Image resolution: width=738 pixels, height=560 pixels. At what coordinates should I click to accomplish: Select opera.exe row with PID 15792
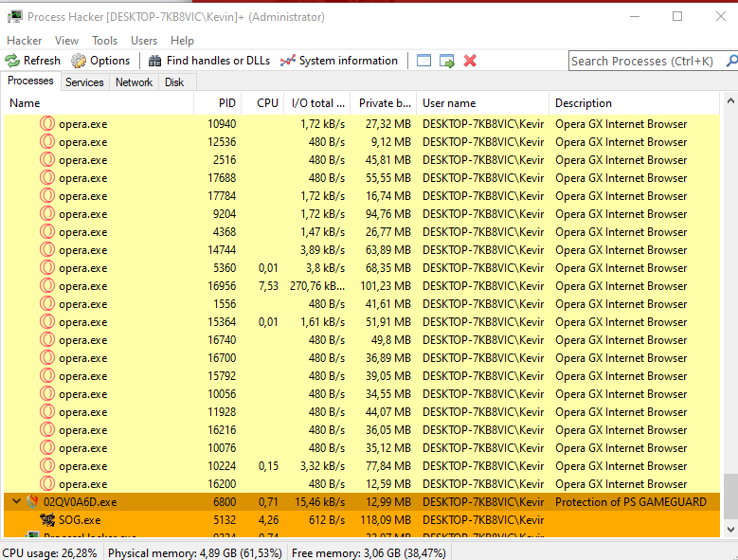pos(362,376)
